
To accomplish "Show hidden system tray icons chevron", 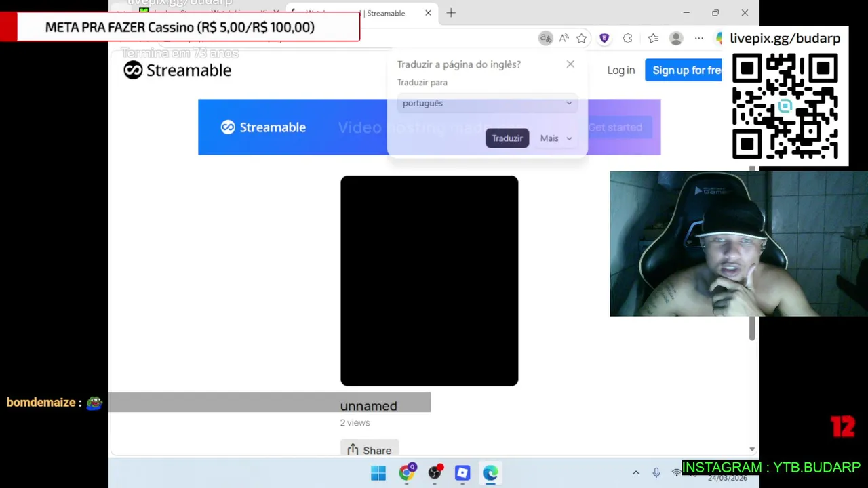I will 635,473.
